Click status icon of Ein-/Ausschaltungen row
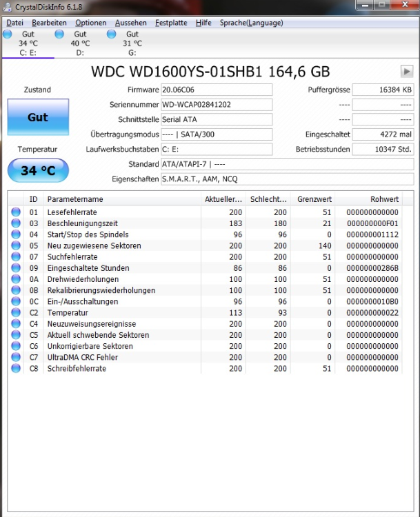The width and height of the screenshot is (420, 517). [16, 301]
